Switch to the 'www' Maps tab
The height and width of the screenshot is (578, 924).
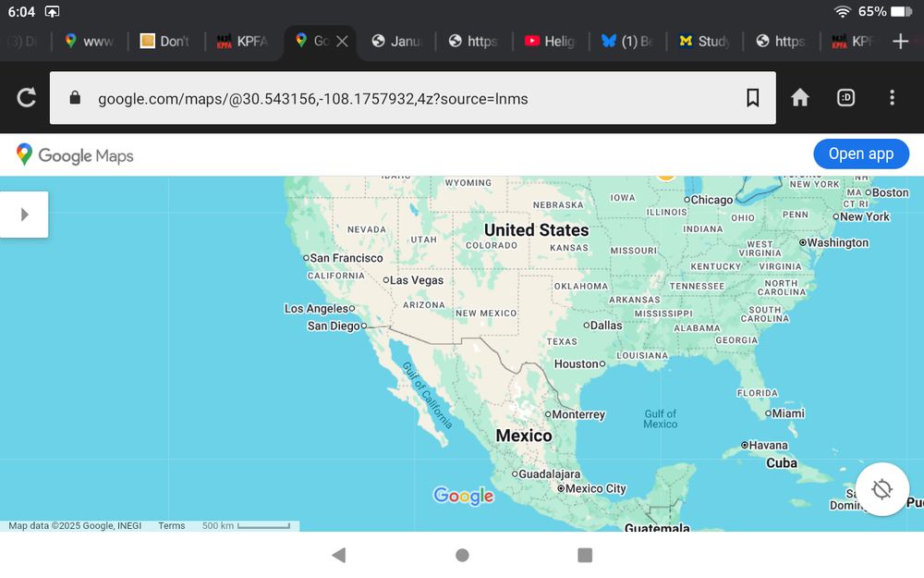(90, 41)
